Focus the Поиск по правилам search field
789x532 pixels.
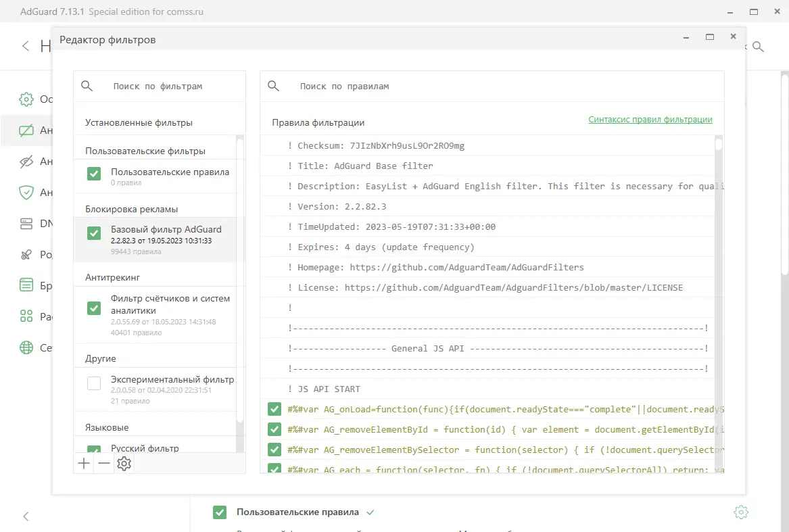tap(500, 87)
